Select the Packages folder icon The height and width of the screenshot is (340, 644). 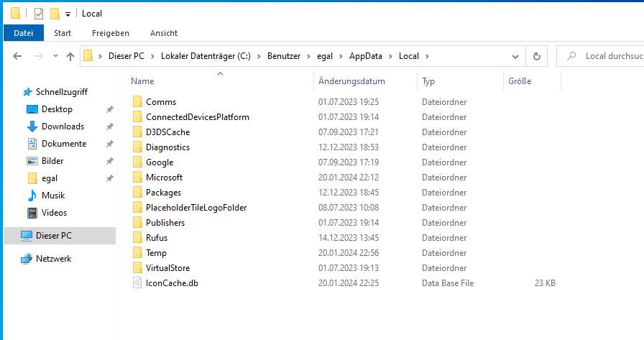pos(137,193)
